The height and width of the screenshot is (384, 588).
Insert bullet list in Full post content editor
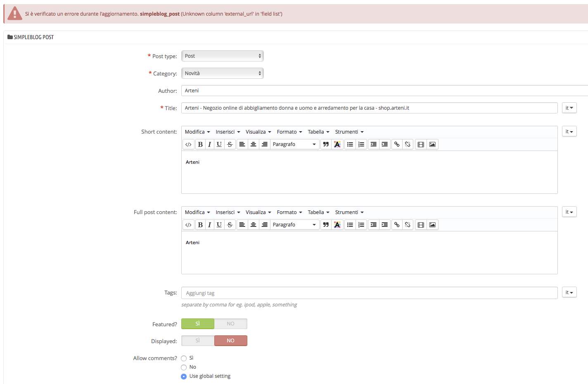(x=350, y=225)
